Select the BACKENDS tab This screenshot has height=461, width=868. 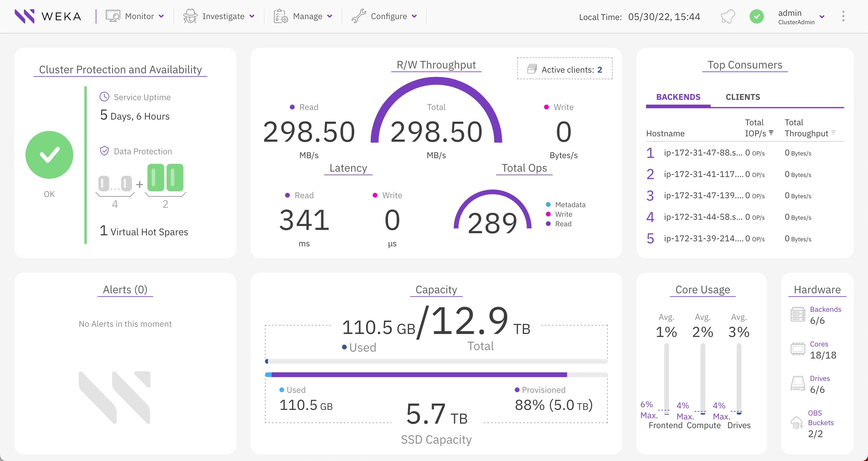click(678, 97)
